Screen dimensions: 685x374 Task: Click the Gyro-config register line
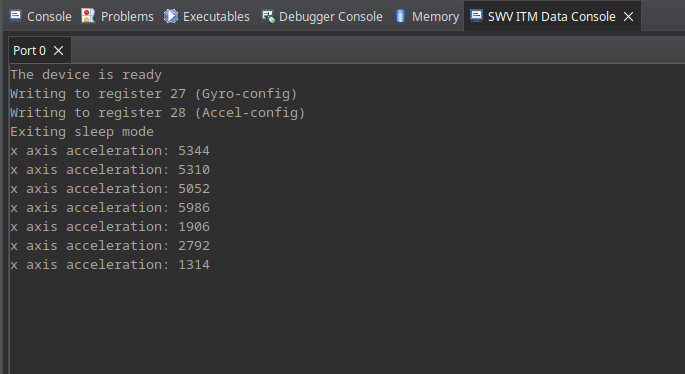click(154, 94)
